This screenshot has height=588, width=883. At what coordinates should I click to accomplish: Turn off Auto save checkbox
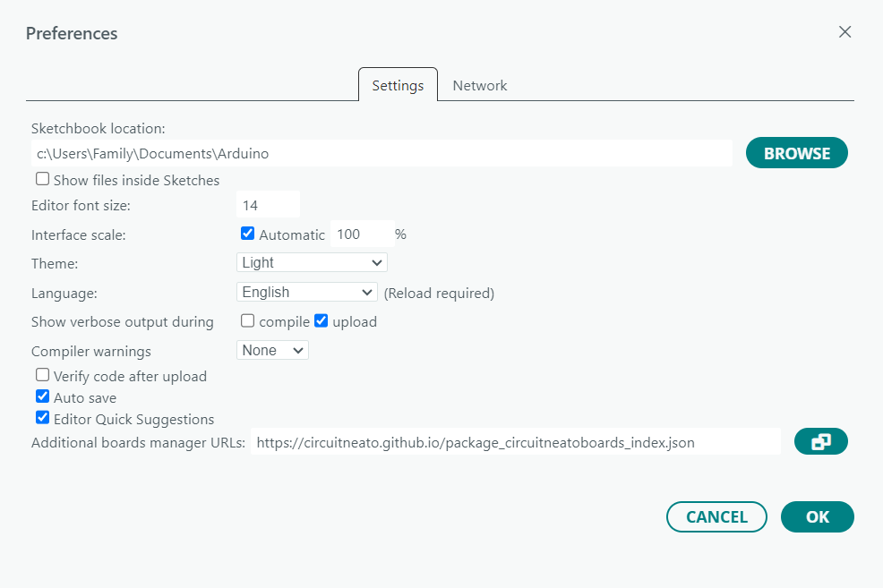(42, 396)
